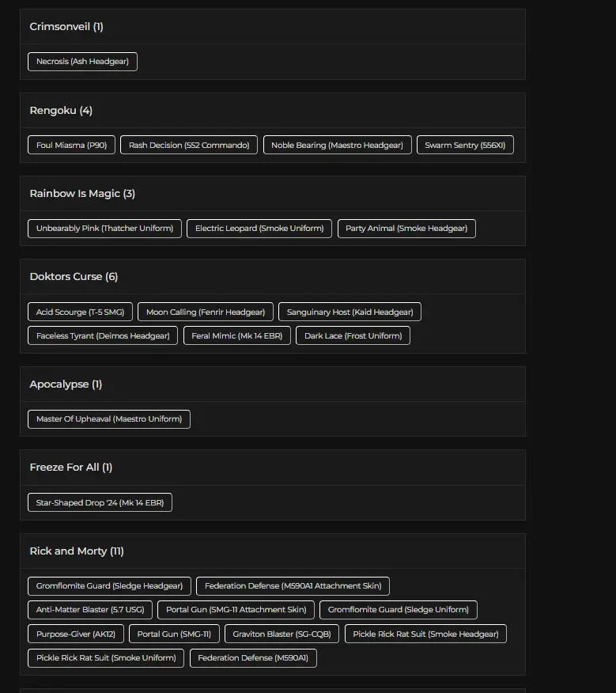
Task: Click the Necrosis (Ash Headgear) tag
Action: 82,62
